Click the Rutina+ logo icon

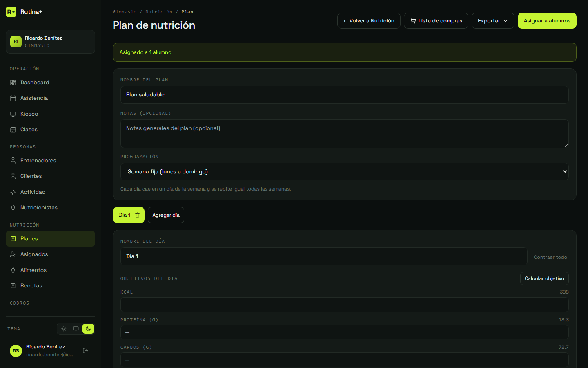pos(11,12)
